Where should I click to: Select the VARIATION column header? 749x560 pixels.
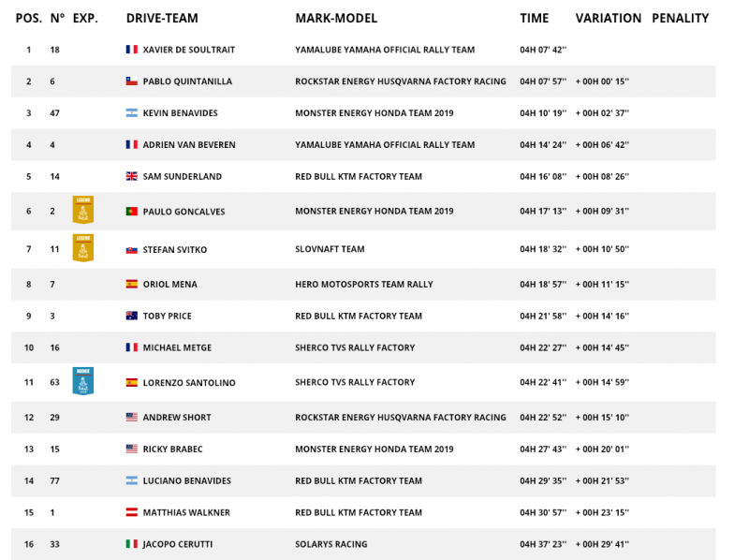(608, 18)
